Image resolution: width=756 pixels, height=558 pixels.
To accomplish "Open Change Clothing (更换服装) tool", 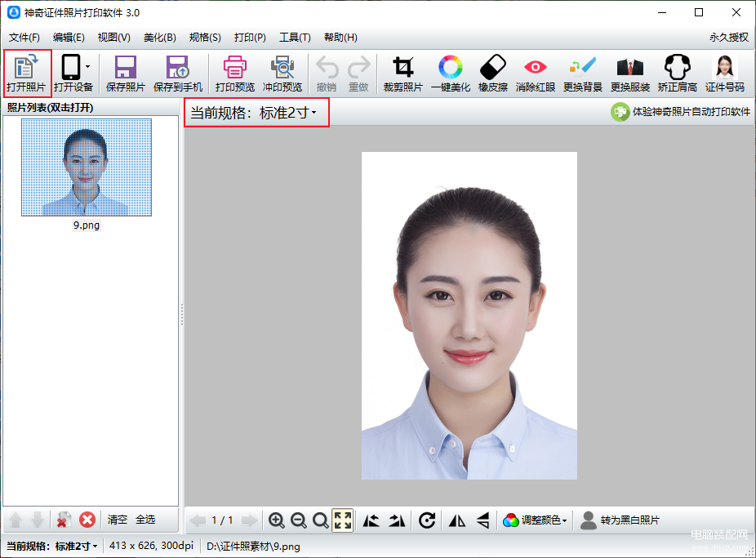I will click(x=629, y=74).
